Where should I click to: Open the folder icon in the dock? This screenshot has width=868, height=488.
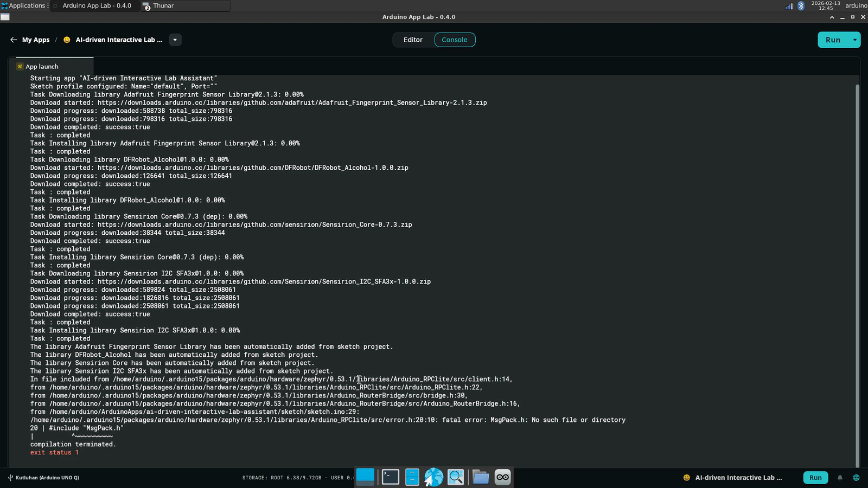[x=480, y=477]
